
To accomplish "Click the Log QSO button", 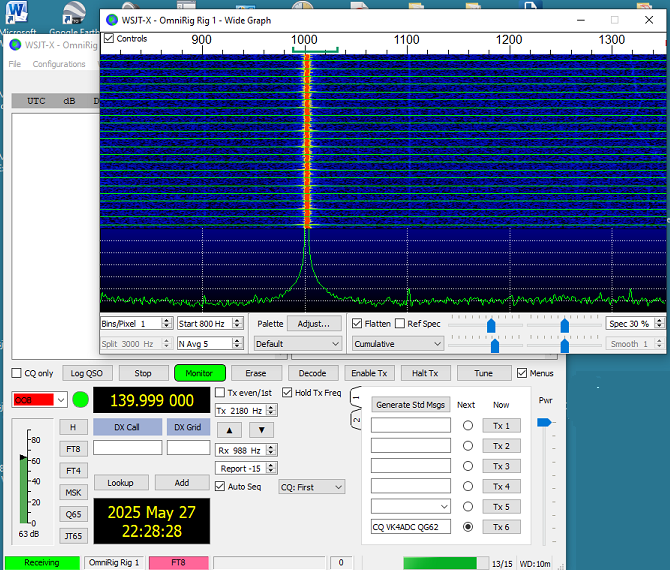I will 87,373.
